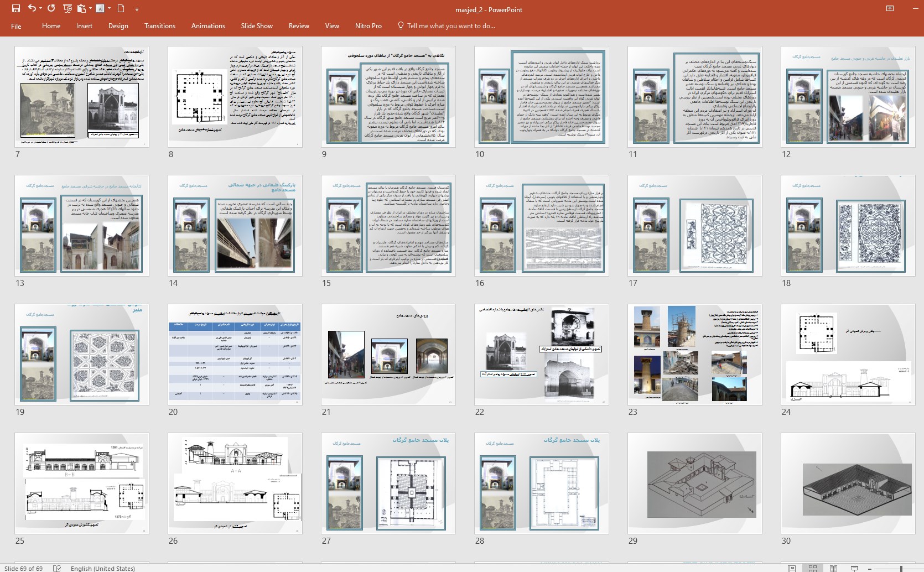The width and height of the screenshot is (924, 572).
Task: Open Customize Quick Access Toolbar dropdown
Action: [137, 9]
